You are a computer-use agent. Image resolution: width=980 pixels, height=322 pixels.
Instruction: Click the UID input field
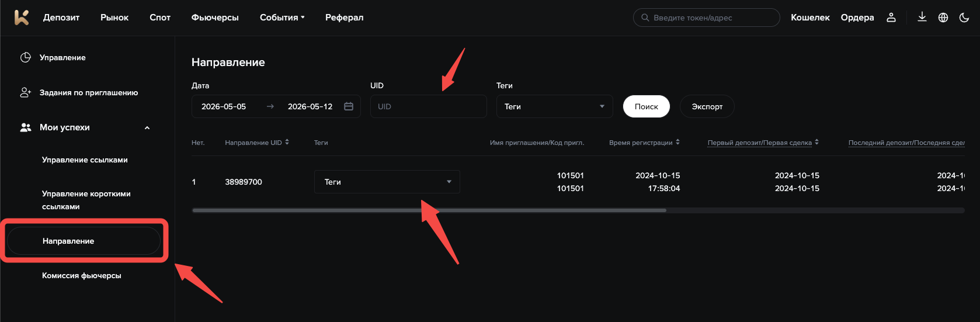429,106
